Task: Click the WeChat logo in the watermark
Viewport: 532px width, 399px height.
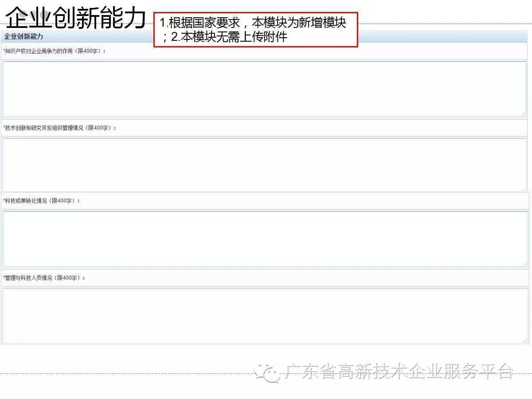Action: pos(268,373)
